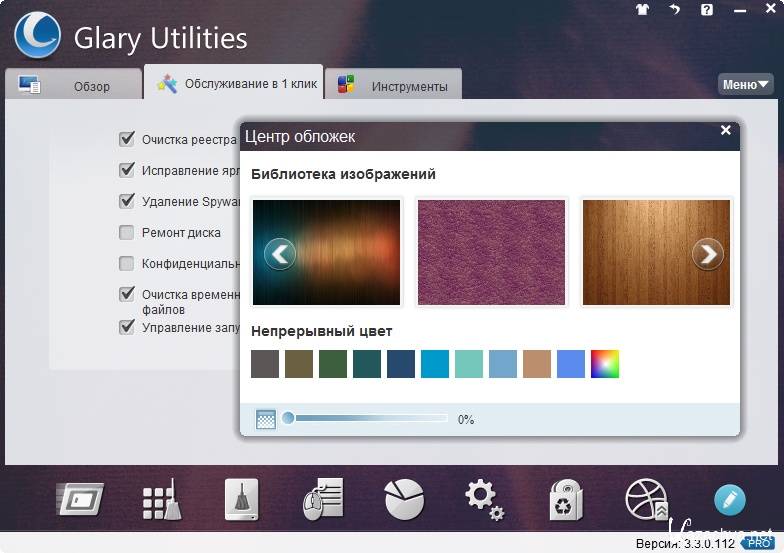Viewport: 784px width, 553px height.
Task: Switch to the Обзор tab
Action: tap(73, 86)
